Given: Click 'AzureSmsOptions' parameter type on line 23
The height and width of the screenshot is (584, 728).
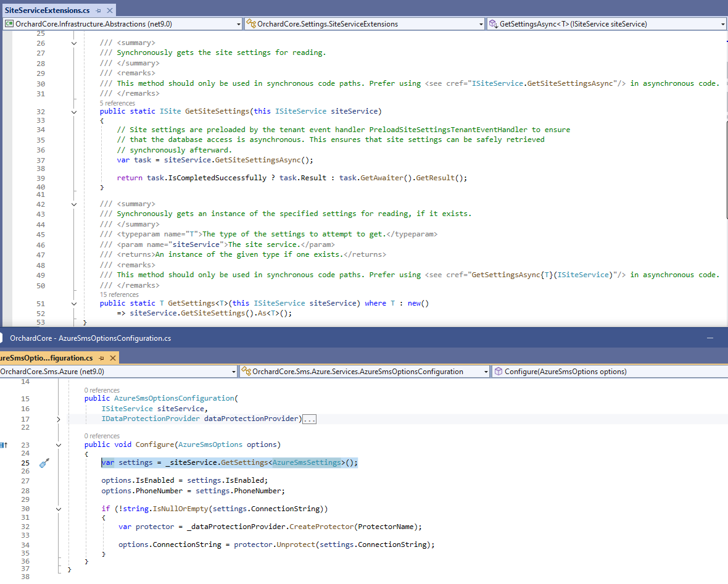Looking at the screenshot, I should pos(210,444).
